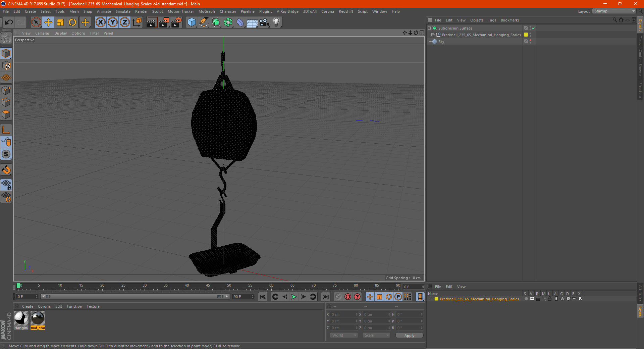Open Render to Picture Viewer
Viewport: 644px width, 349px height.
click(x=164, y=22)
